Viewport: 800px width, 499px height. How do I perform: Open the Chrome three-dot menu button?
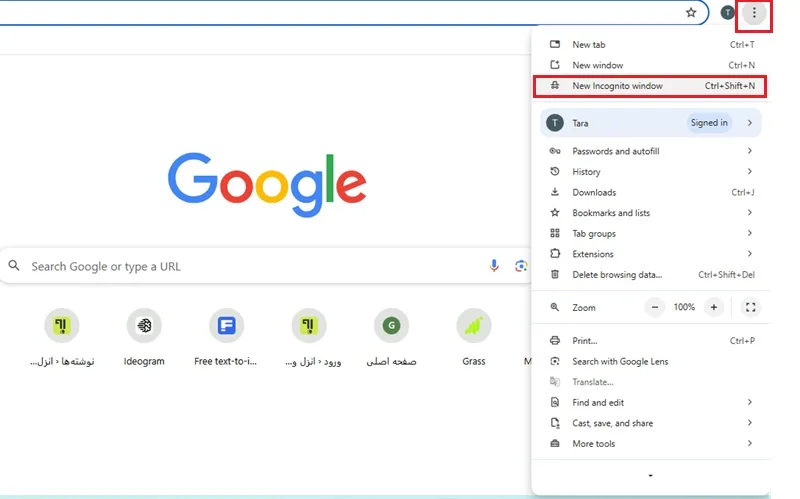tap(754, 13)
